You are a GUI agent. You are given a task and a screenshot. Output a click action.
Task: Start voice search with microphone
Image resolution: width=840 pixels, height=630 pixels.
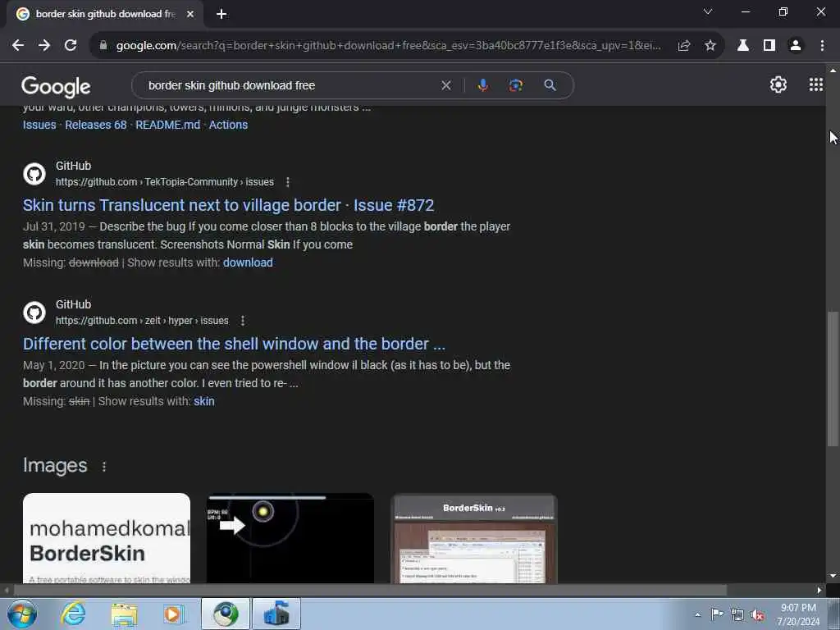482,85
